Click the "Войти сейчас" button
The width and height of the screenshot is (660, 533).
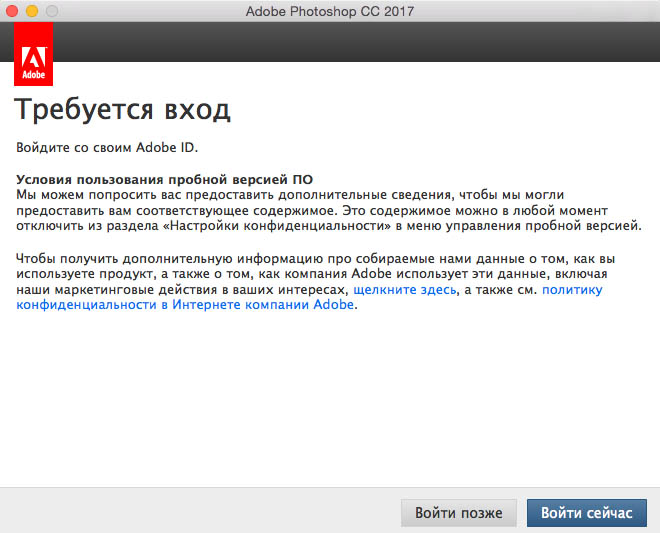click(586, 513)
